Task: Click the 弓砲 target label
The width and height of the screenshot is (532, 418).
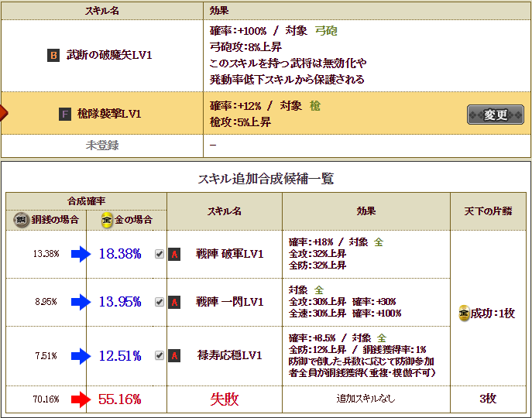Action: (x=326, y=31)
